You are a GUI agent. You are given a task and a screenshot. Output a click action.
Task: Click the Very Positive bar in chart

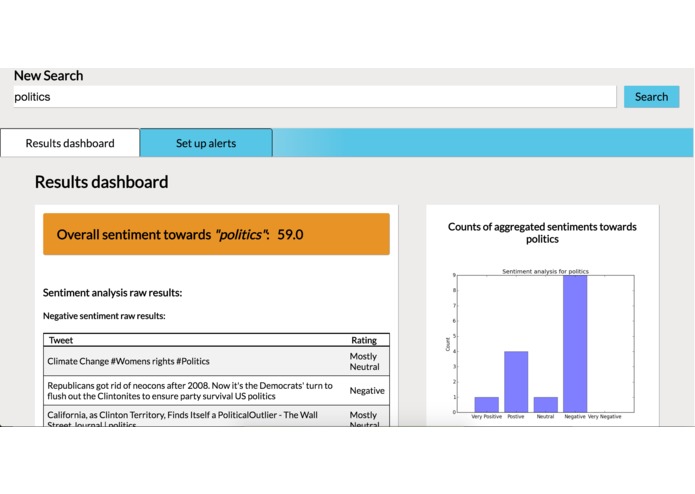pos(487,405)
